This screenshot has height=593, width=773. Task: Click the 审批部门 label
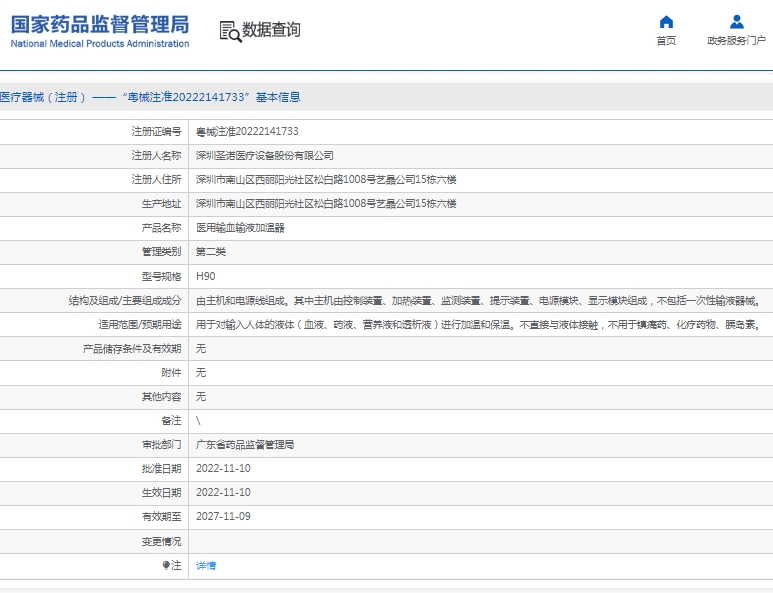tap(161, 445)
